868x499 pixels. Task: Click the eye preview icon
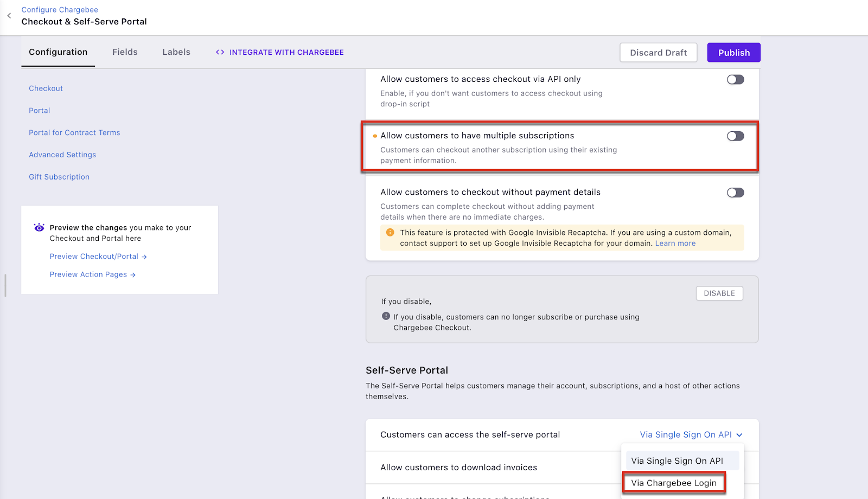click(39, 228)
